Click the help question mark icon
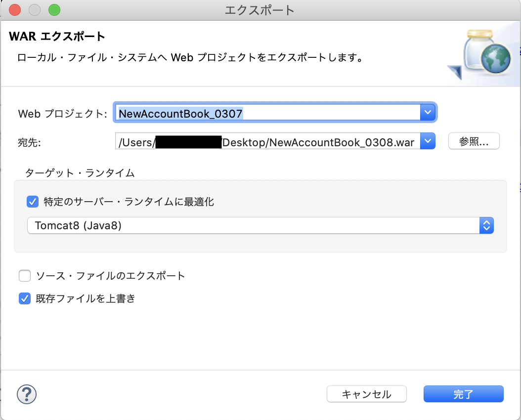 (x=27, y=394)
